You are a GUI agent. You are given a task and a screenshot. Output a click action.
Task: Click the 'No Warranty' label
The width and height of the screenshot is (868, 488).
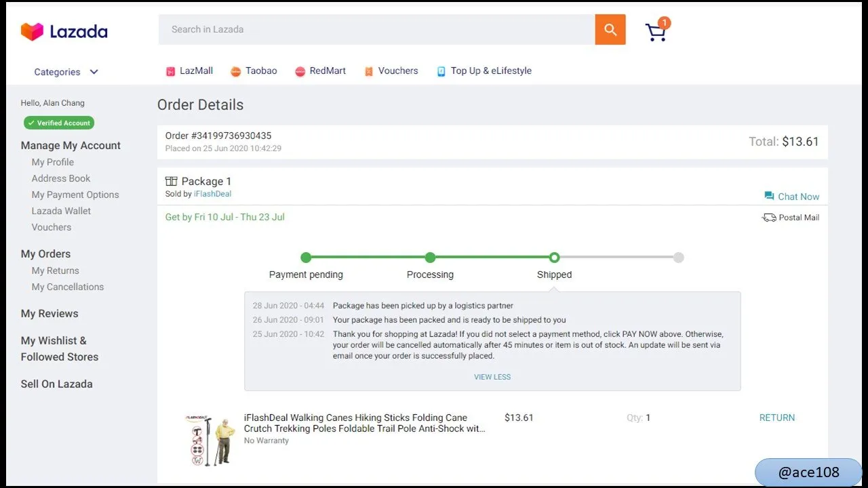tap(267, 441)
